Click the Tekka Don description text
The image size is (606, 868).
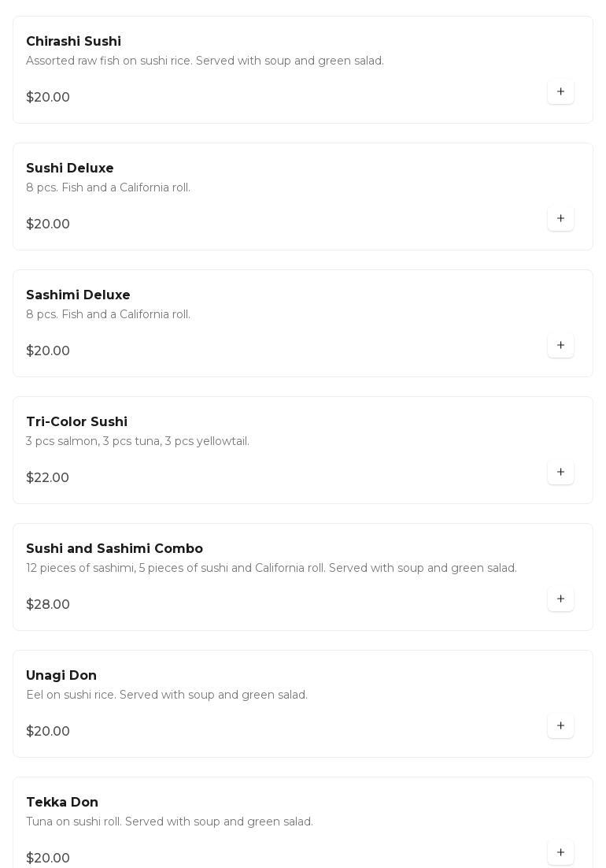point(169,822)
